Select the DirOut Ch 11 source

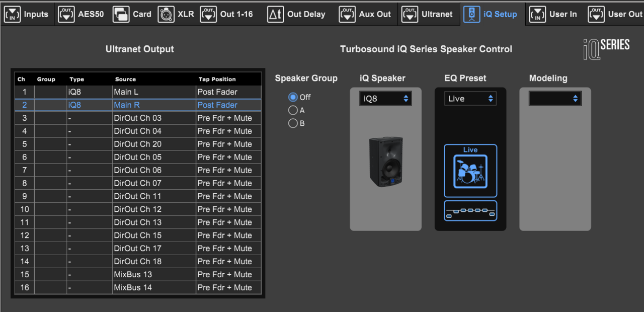tap(154, 196)
